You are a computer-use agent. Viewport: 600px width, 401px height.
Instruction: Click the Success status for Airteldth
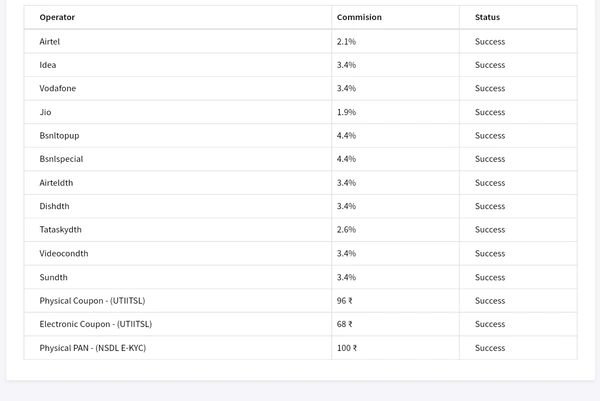(490, 183)
